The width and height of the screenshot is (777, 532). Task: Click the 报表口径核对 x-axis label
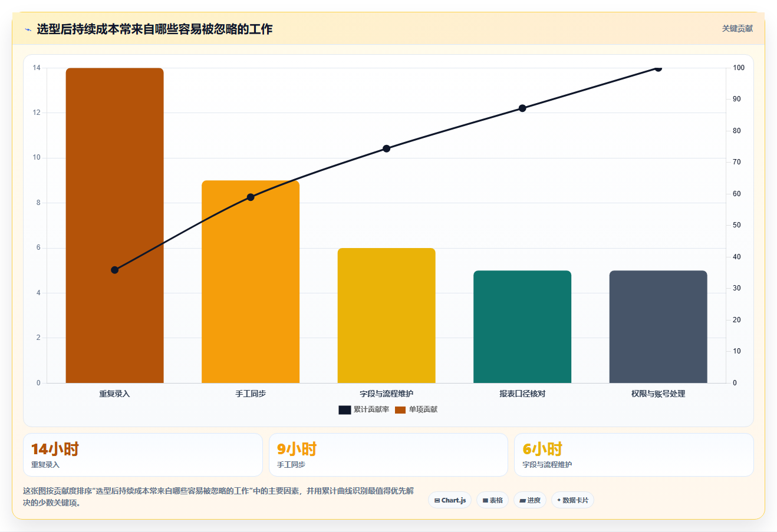[x=522, y=394]
